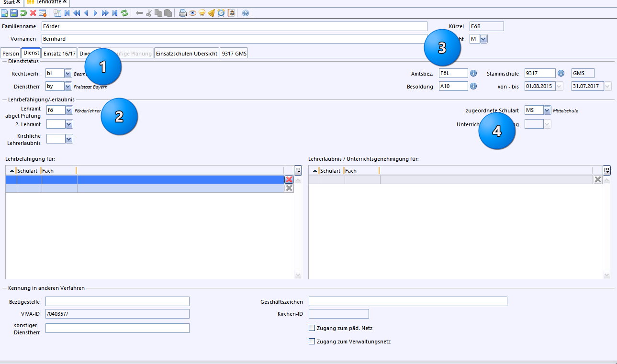Go to the next record
The image size is (617, 364).
pyautogui.click(x=95, y=13)
